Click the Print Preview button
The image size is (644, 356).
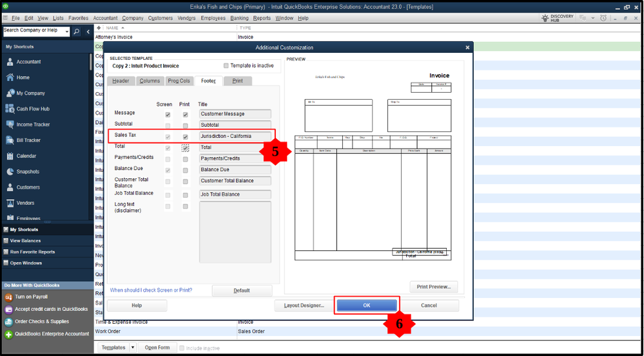(x=434, y=286)
